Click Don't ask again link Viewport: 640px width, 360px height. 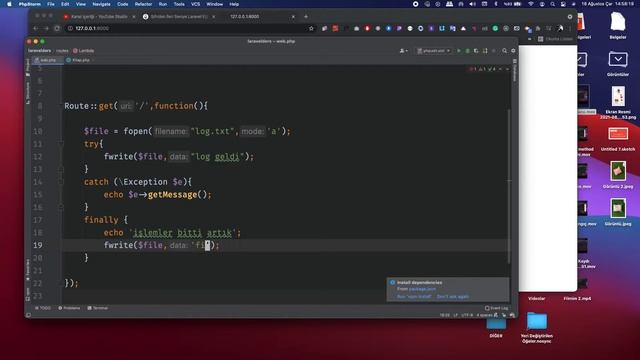pyautogui.click(x=453, y=297)
